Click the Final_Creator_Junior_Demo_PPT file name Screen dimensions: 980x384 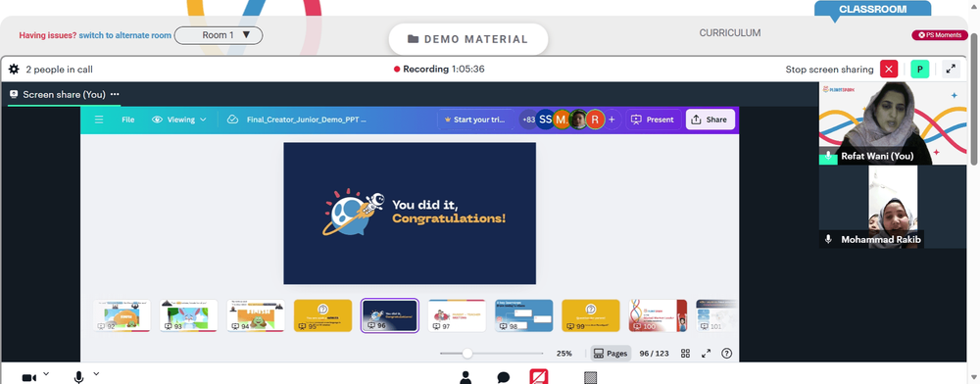pos(306,120)
